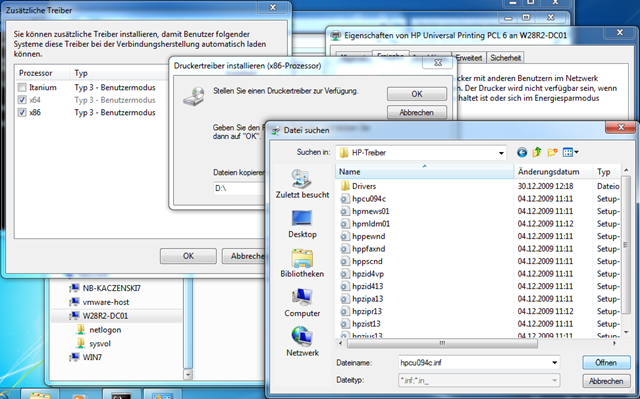
Task: Open Computer in places bar
Action: click(302, 303)
